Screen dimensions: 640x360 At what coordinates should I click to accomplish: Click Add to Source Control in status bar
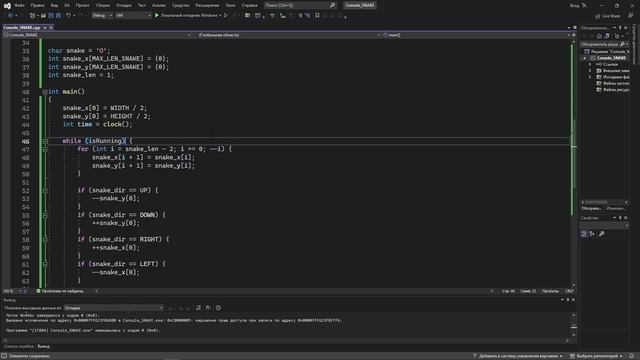(518, 356)
